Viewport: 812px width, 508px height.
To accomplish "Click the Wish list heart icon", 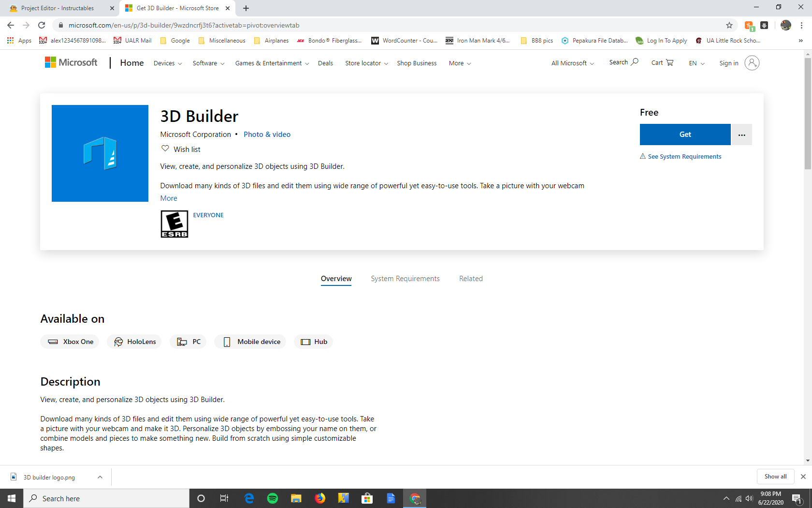I will click(x=165, y=149).
